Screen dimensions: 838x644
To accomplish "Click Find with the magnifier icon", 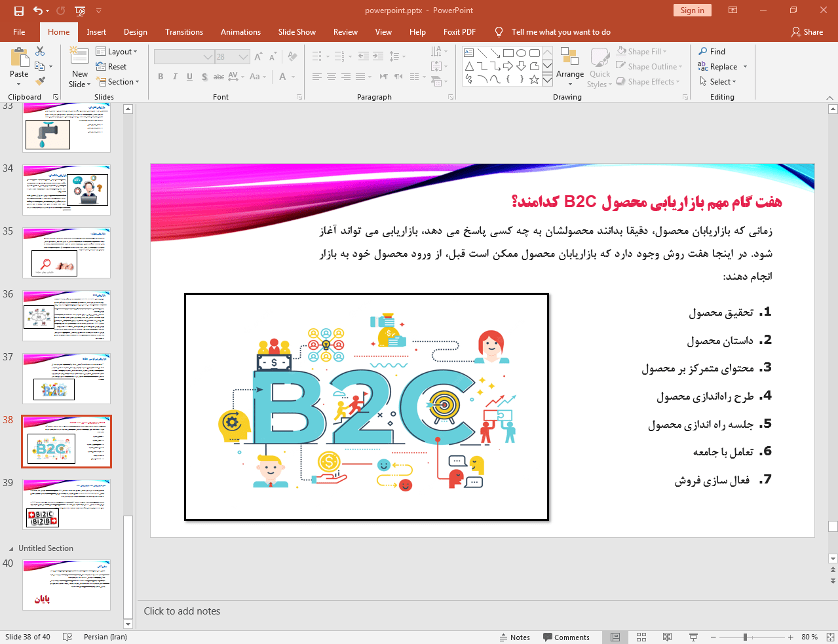I will click(x=712, y=52).
